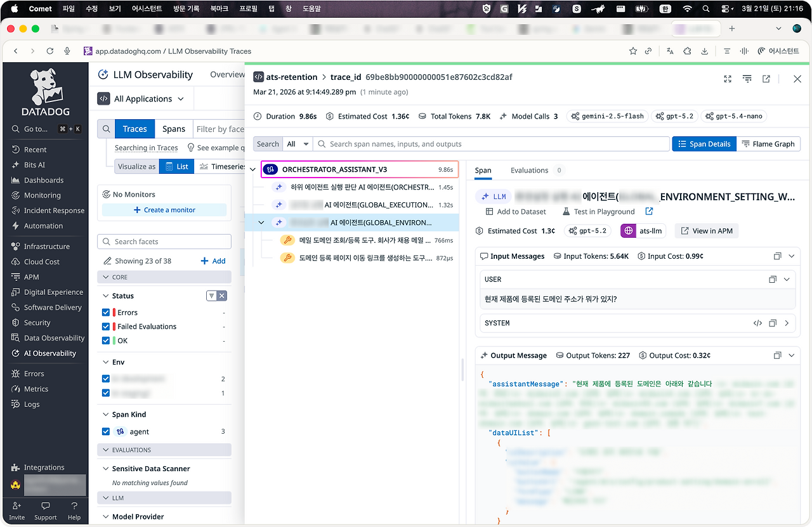Viewport: 812px width, 527px height.
Task: Open Monitoring in the sidebar
Action: tap(43, 195)
